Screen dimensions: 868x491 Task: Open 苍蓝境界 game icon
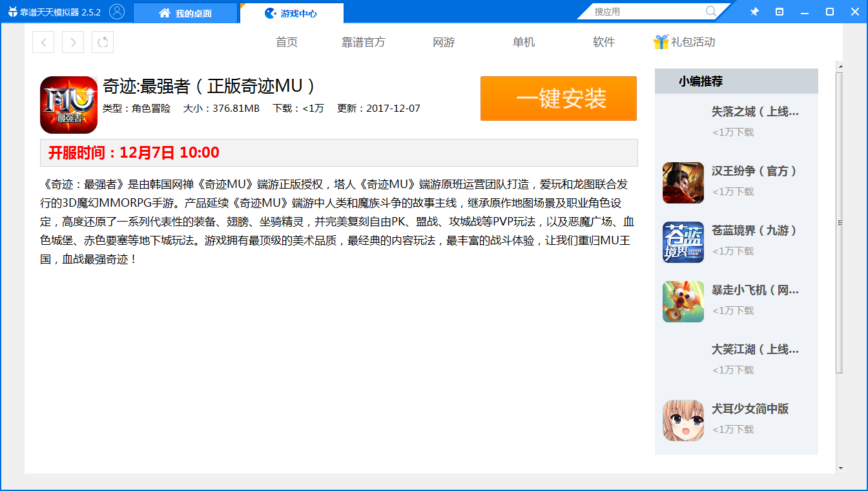tap(683, 242)
